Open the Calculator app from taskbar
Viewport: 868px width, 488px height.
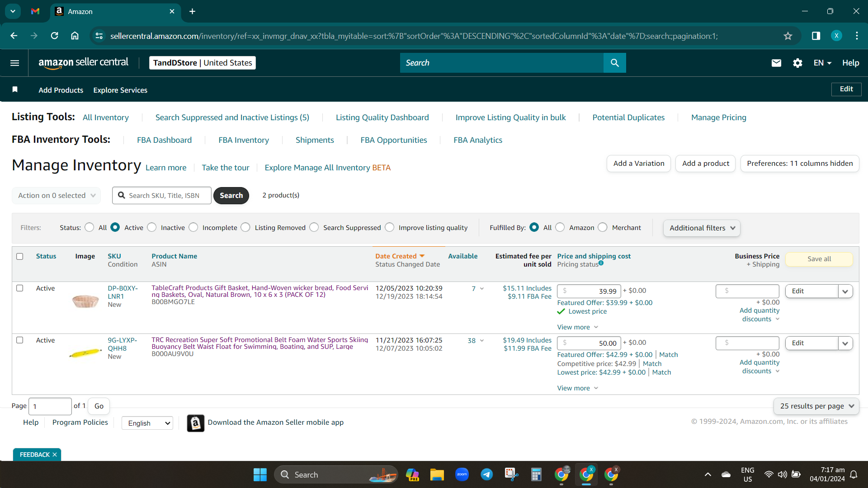click(536, 474)
